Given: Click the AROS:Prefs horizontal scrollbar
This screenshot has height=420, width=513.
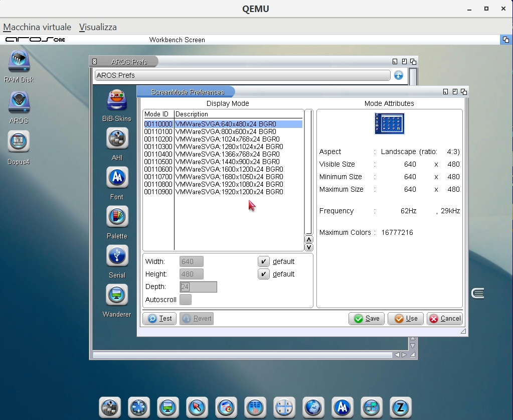Looking at the screenshot, I should click(x=242, y=355).
